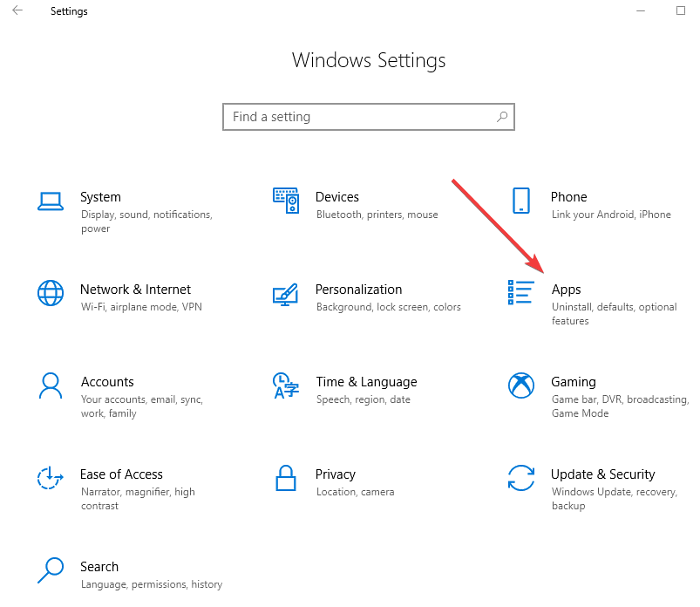Click the Apps list icon
Screen dimensions: 700x607
pos(520,294)
